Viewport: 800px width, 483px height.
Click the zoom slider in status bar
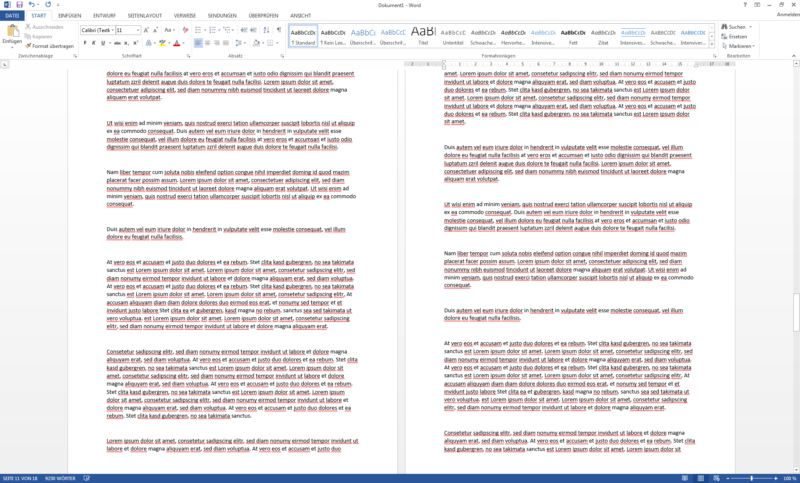click(x=752, y=478)
